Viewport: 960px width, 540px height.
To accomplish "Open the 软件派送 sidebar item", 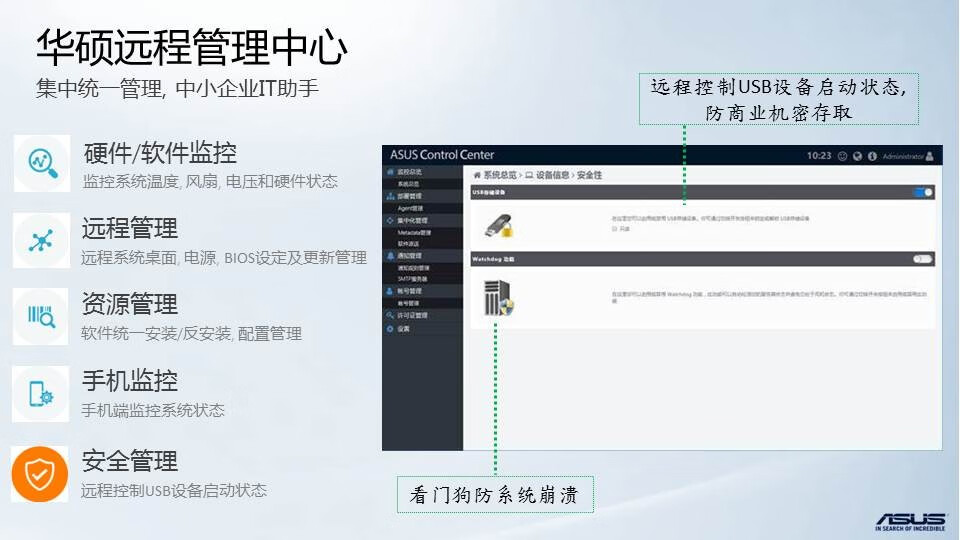I will coord(422,243).
